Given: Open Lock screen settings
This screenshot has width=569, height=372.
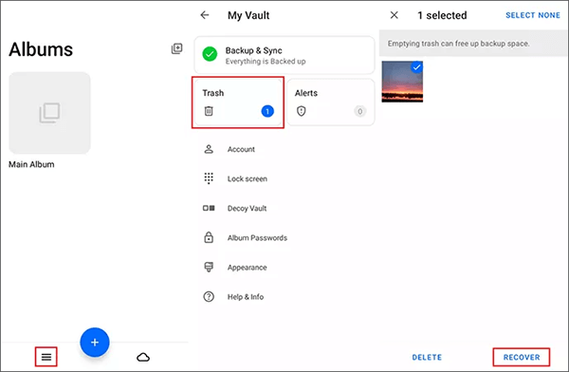Looking at the screenshot, I should coord(284,179).
